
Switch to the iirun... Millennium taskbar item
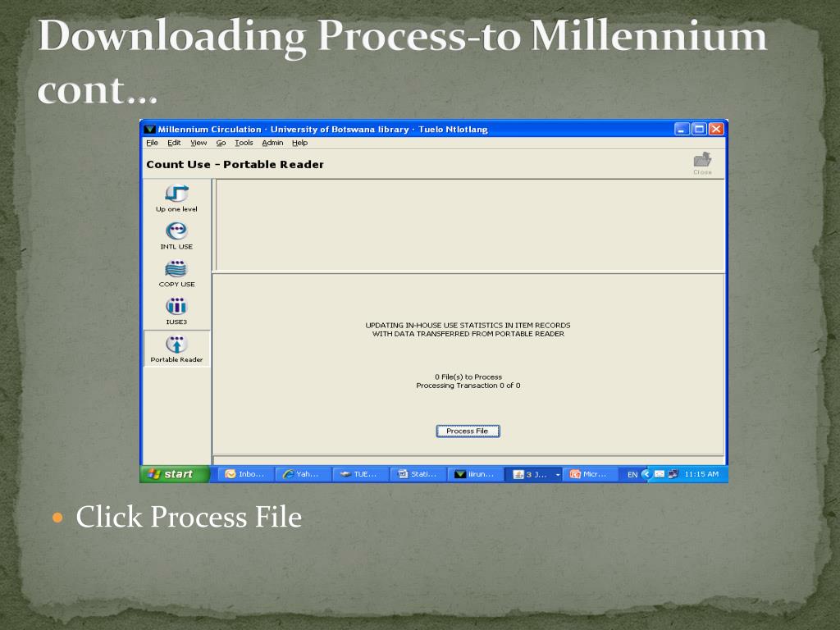pyautogui.click(x=476, y=474)
